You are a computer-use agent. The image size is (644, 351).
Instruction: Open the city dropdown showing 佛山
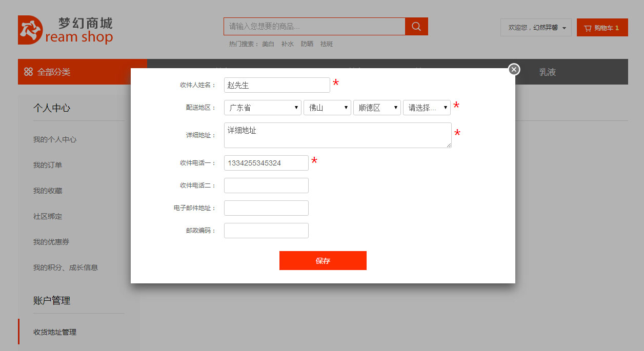point(327,108)
